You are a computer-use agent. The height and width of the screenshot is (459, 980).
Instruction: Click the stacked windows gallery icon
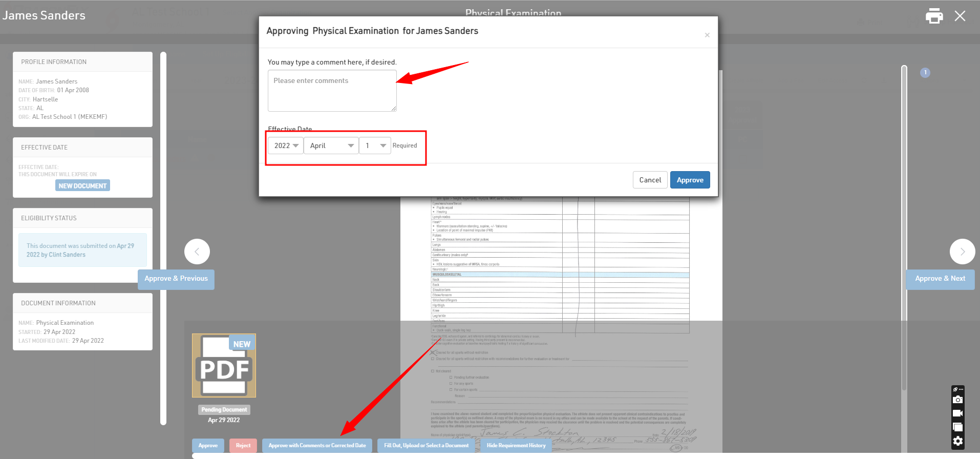pyautogui.click(x=957, y=427)
